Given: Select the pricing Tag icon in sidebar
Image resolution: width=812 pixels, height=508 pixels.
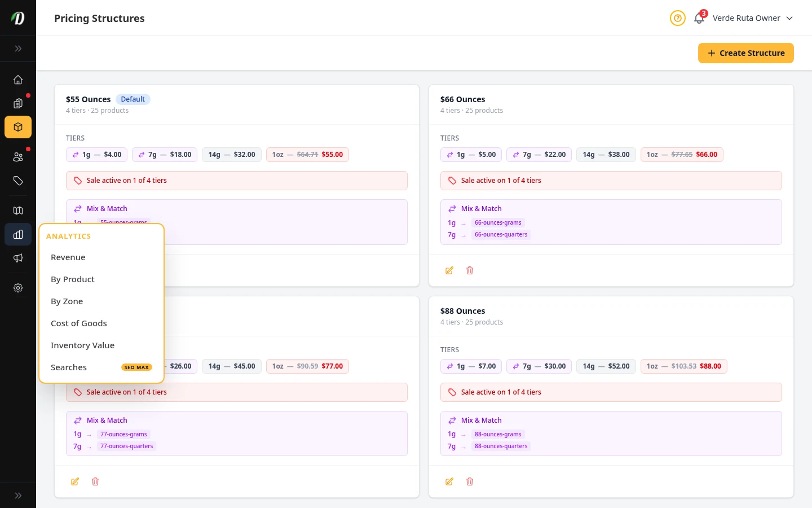Looking at the screenshot, I should [x=18, y=181].
